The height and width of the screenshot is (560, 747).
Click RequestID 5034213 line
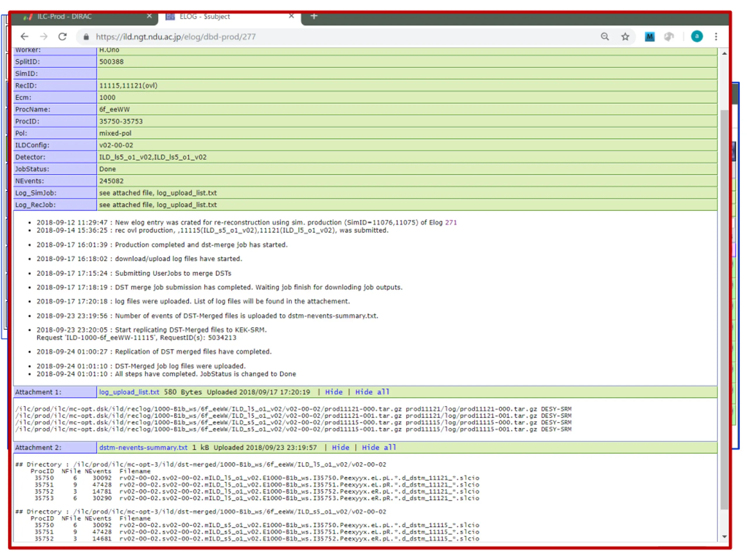(137, 338)
